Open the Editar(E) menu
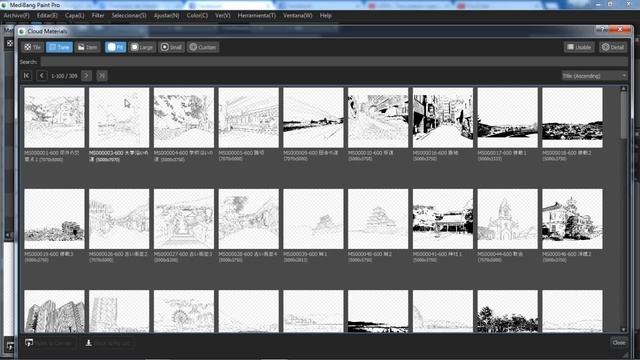The image size is (640, 360). point(47,16)
